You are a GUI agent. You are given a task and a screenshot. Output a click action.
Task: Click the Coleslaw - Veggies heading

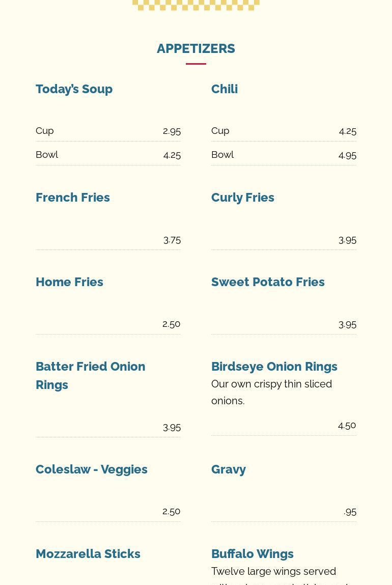pyautogui.click(x=92, y=469)
